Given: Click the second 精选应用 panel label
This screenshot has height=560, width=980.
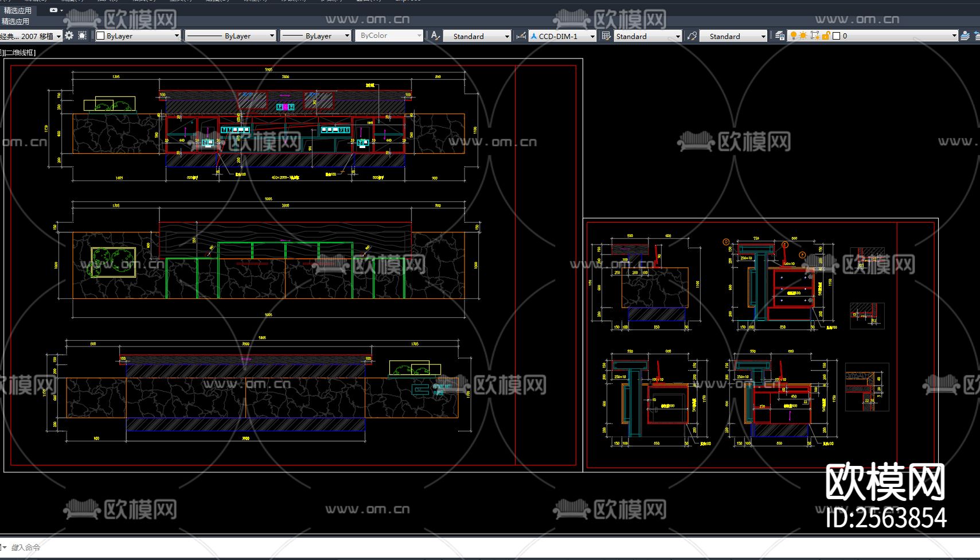Looking at the screenshot, I should pyautogui.click(x=15, y=21).
